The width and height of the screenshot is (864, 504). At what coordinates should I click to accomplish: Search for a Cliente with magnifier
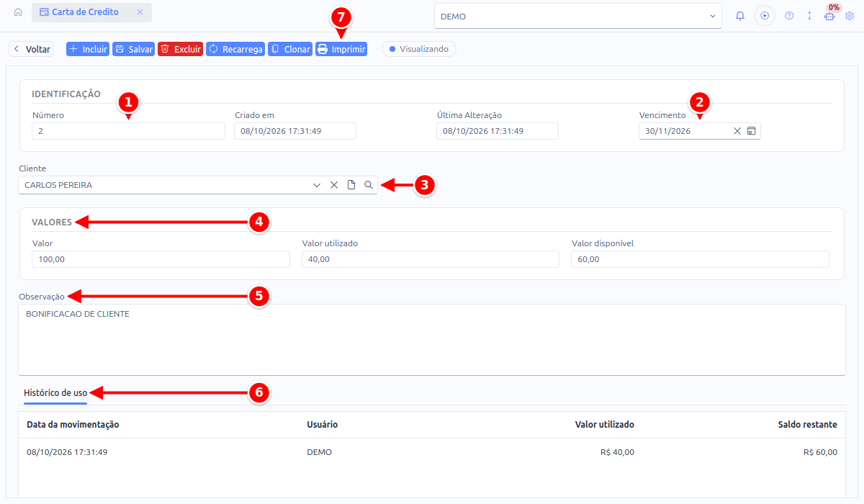369,185
